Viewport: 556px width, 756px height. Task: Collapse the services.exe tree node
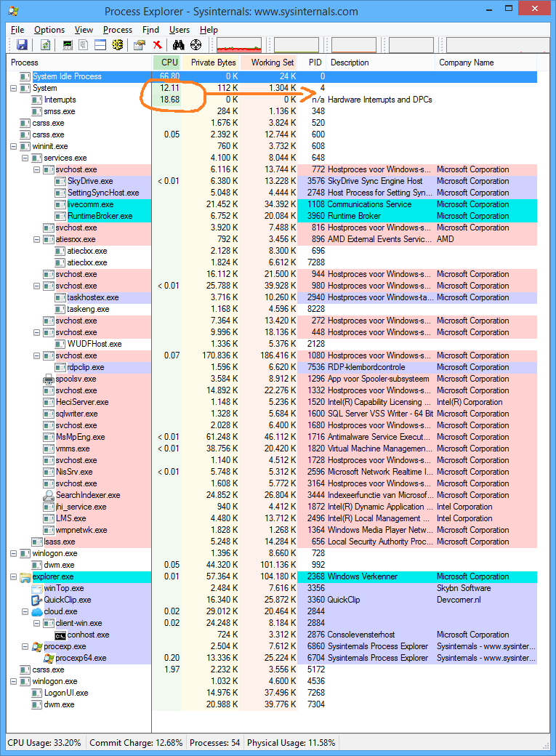[x=25, y=158]
